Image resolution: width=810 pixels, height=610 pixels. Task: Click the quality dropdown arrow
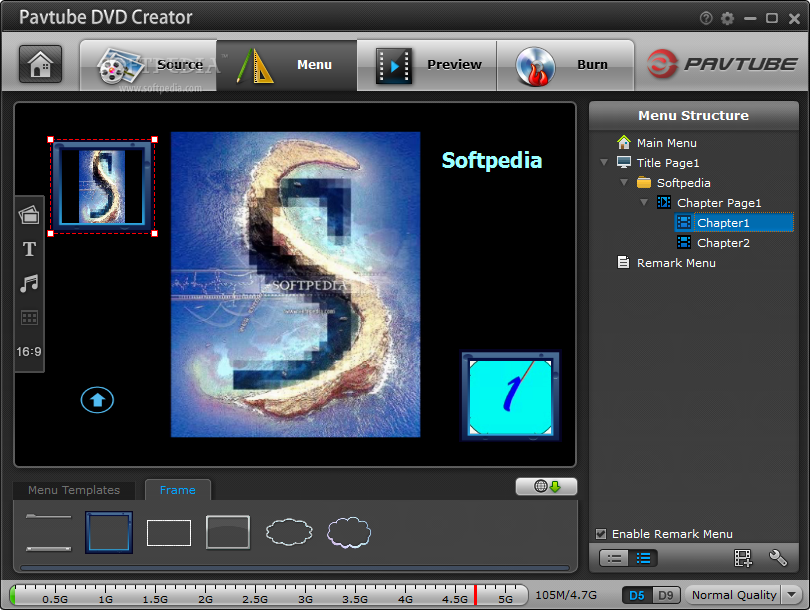791,595
